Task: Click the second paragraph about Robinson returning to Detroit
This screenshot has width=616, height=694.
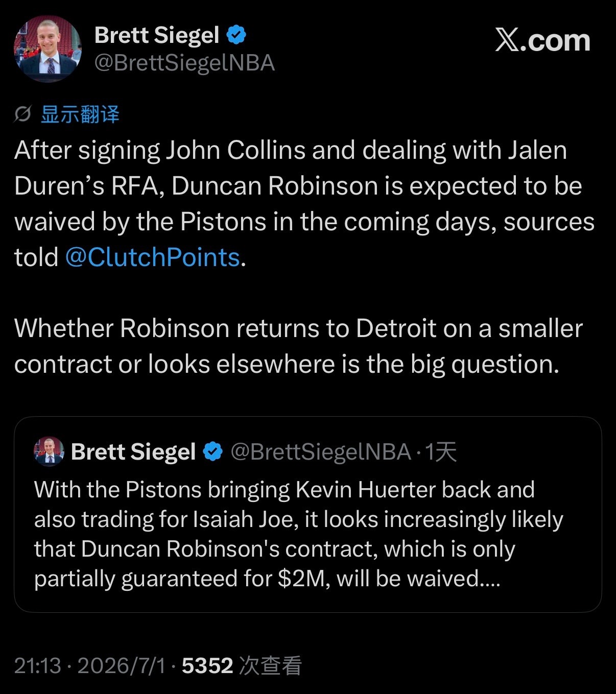Action: pyautogui.click(x=298, y=346)
